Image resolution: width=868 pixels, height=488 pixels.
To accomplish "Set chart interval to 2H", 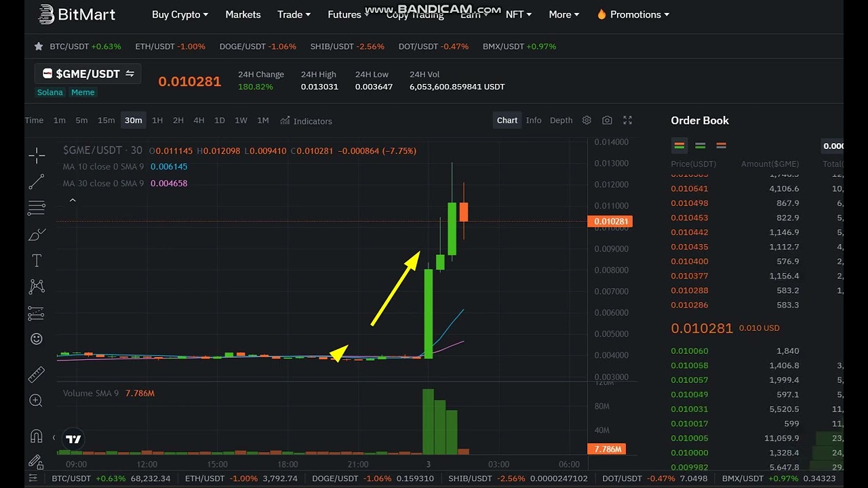I will 178,120.
